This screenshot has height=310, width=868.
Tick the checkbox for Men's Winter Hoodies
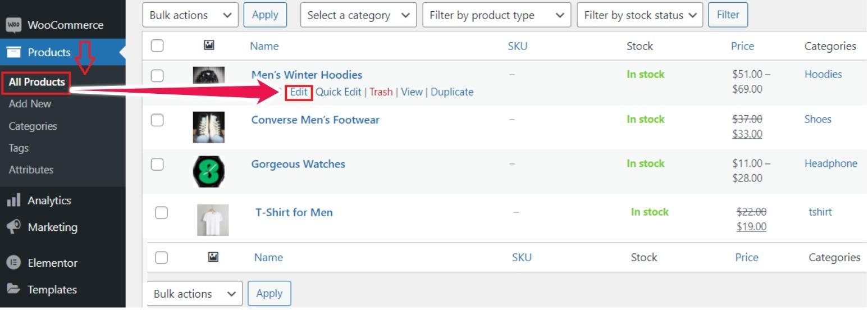coord(157,75)
